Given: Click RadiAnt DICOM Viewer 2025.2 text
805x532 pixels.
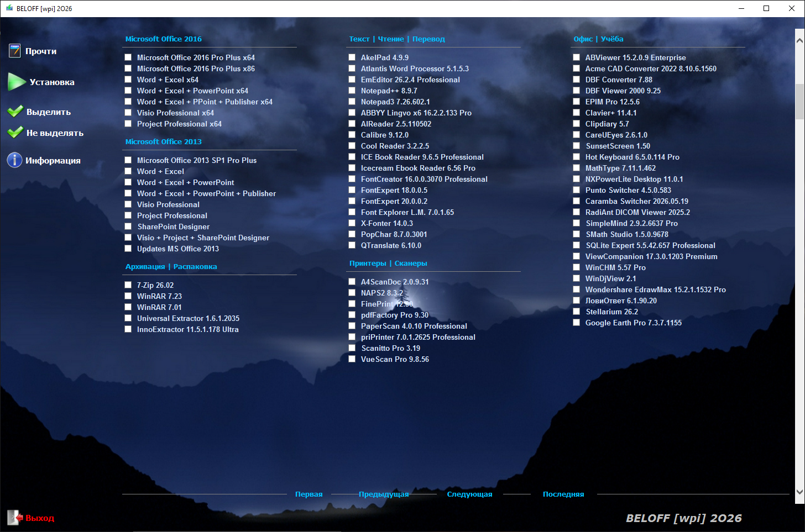Looking at the screenshot, I should tap(637, 212).
